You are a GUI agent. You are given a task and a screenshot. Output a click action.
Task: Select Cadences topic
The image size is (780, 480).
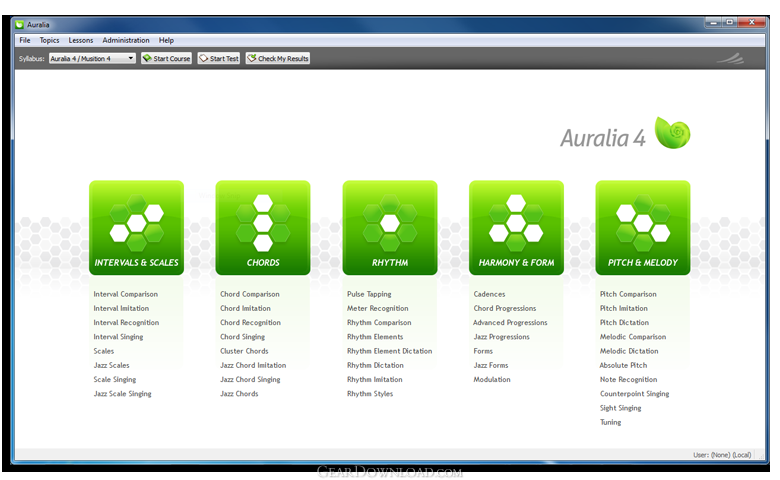coord(489,294)
